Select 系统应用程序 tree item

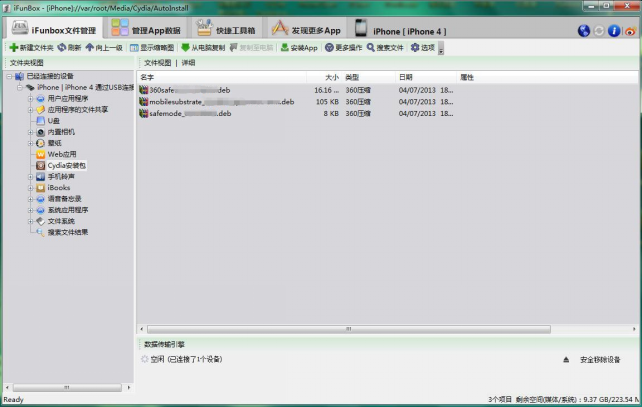68,210
